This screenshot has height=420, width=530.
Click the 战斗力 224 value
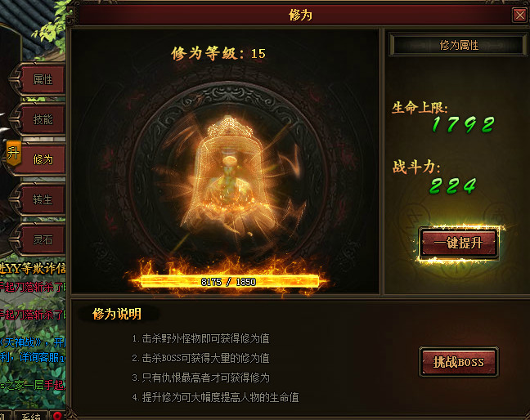coord(452,186)
